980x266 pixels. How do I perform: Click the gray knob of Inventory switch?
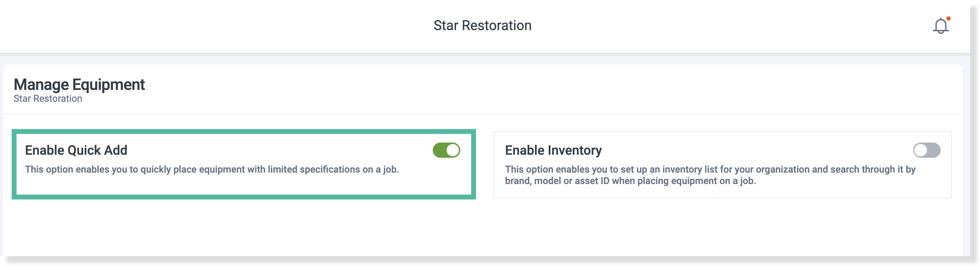click(920, 150)
